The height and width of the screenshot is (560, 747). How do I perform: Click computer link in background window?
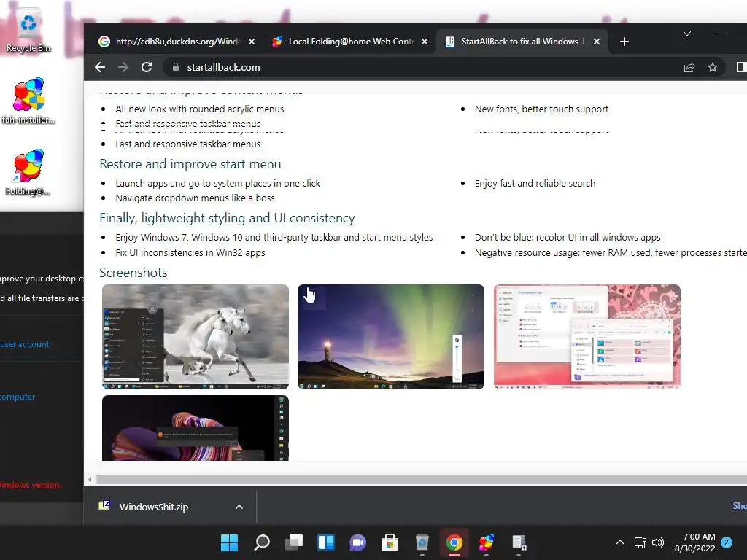click(x=18, y=397)
